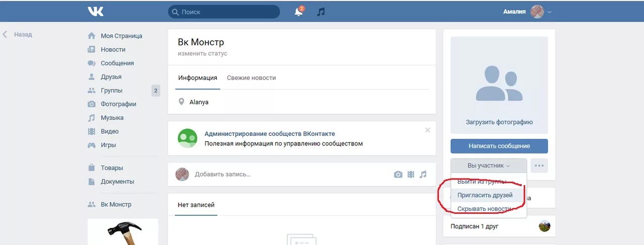Attach audio with note icon in composer
The height and width of the screenshot is (245, 644).
point(423,175)
